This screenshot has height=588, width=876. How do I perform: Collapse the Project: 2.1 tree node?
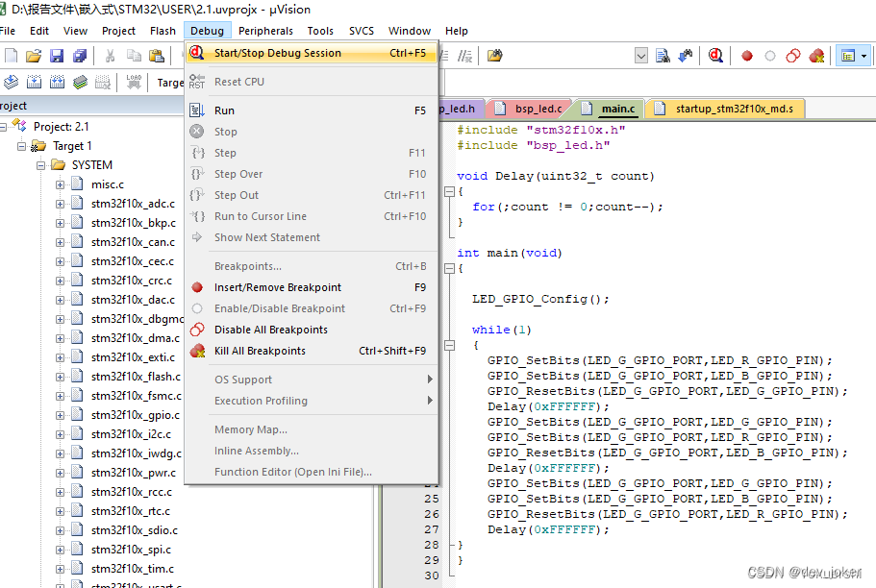pyautogui.click(x=3, y=128)
